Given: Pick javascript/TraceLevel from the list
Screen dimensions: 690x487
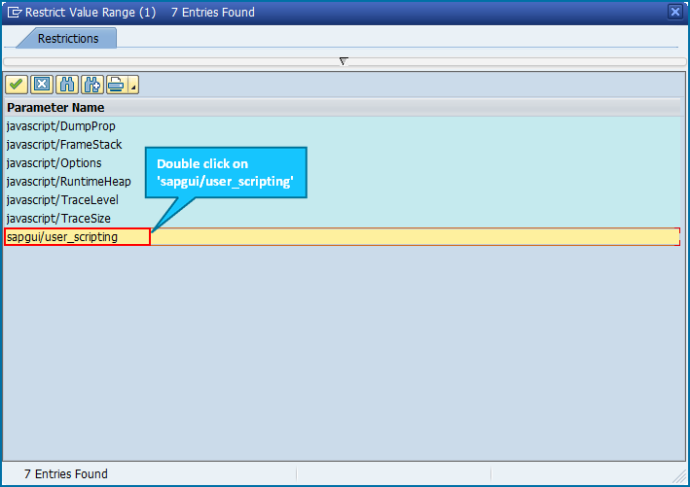Looking at the screenshot, I should point(342,200).
